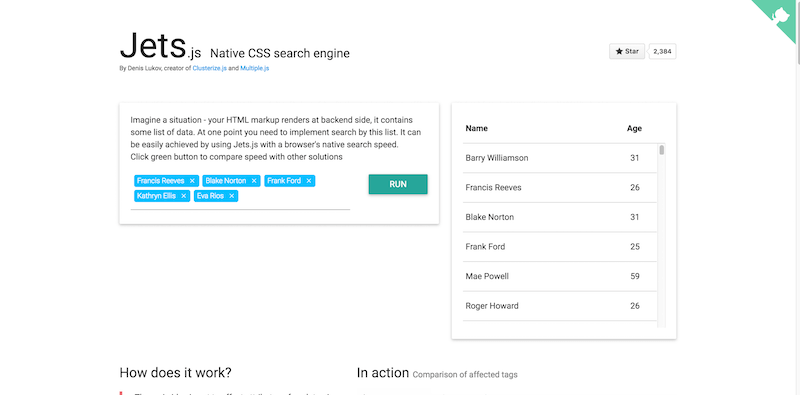Screen dimensions: 800x395
Task: Click the name table scrollbar thumb
Action: point(662,150)
